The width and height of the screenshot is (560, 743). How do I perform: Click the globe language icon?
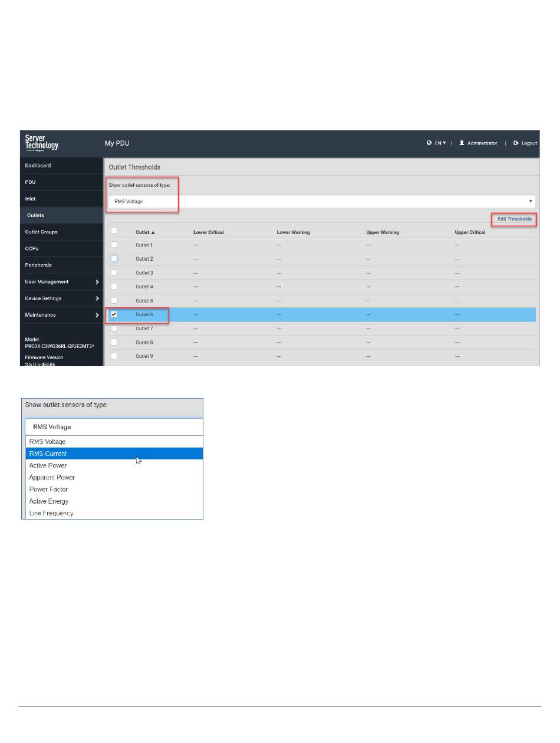coord(429,143)
